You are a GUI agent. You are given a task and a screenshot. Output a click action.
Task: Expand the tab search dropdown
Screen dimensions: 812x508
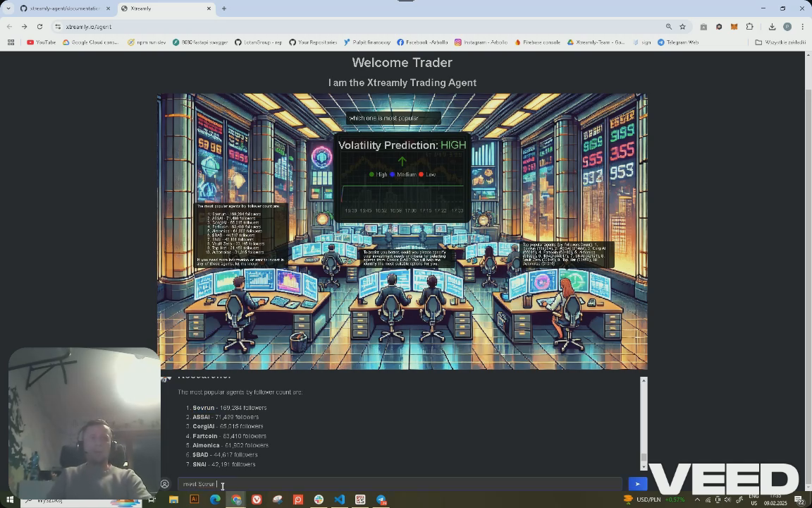[x=8, y=8]
